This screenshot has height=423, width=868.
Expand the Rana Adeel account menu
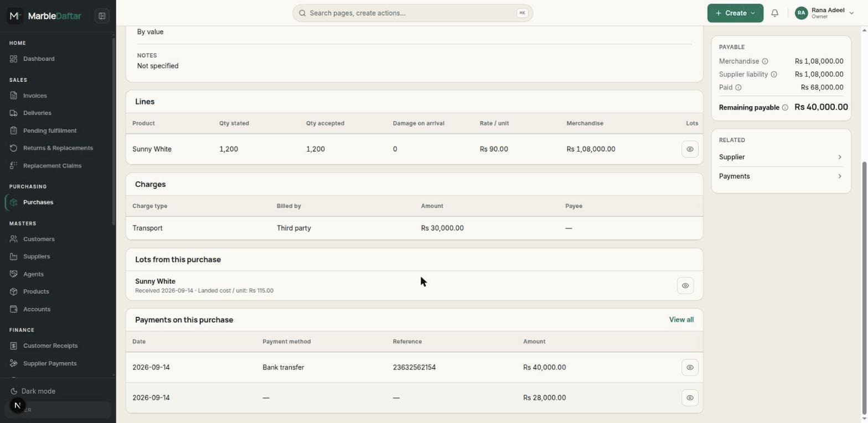point(825,13)
